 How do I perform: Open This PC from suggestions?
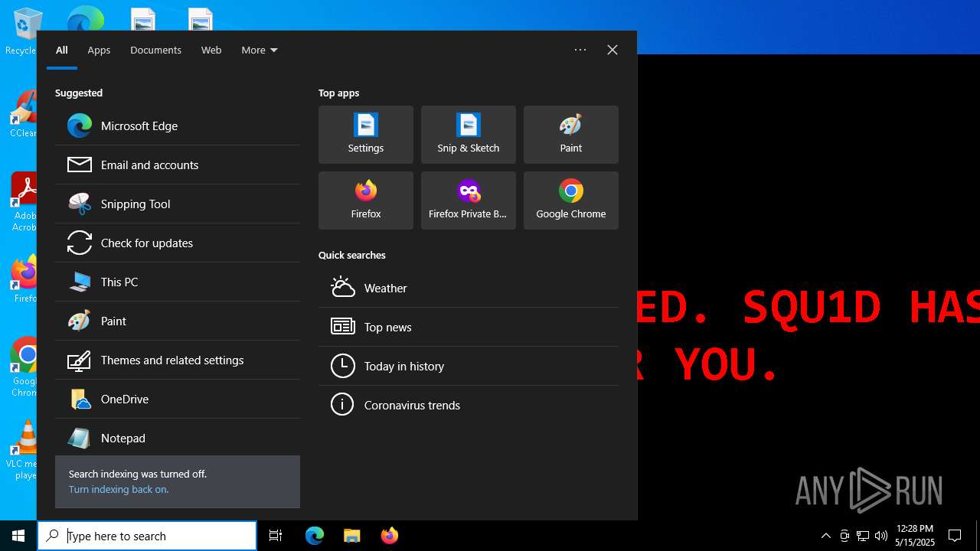pos(178,282)
